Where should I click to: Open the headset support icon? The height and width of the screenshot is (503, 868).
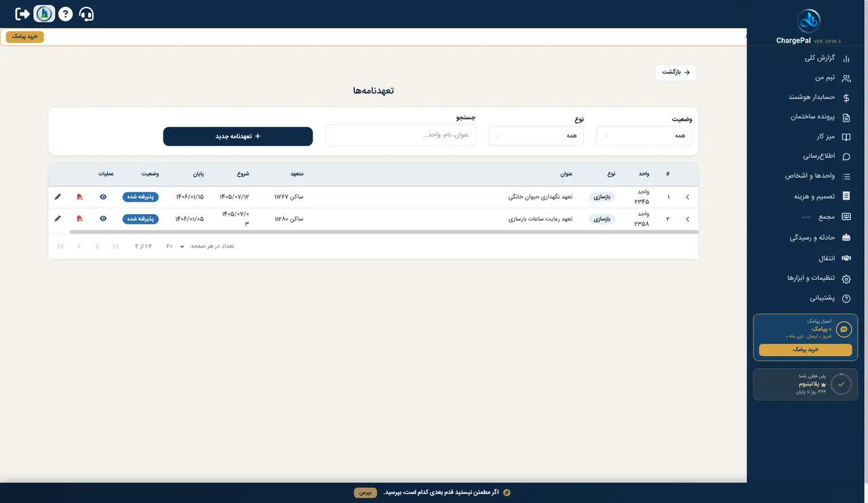pyautogui.click(x=86, y=14)
